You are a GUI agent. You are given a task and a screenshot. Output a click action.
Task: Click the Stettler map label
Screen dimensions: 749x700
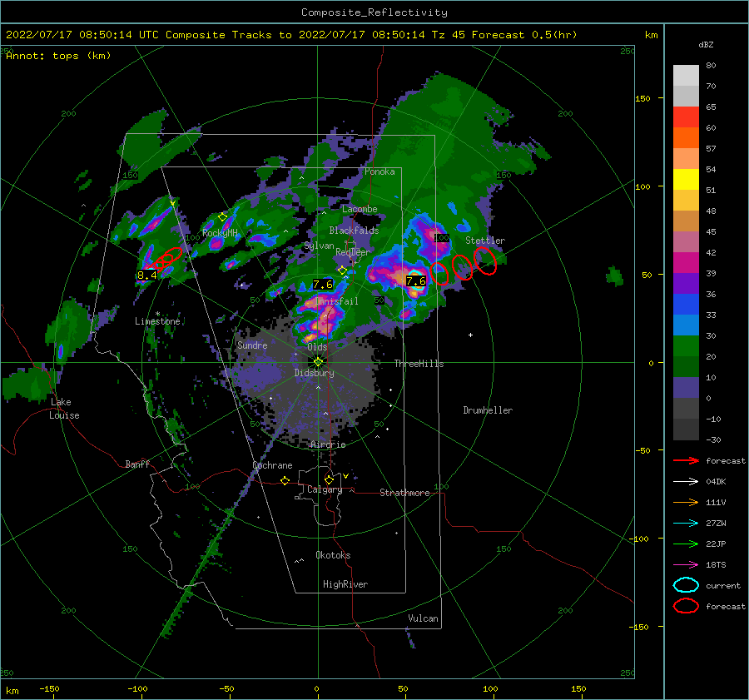click(485, 241)
